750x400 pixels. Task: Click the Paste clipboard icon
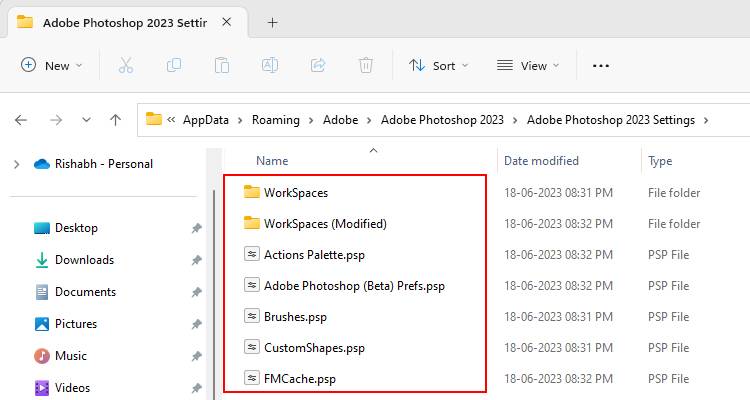pyautogui.click(x=222, y=65)
